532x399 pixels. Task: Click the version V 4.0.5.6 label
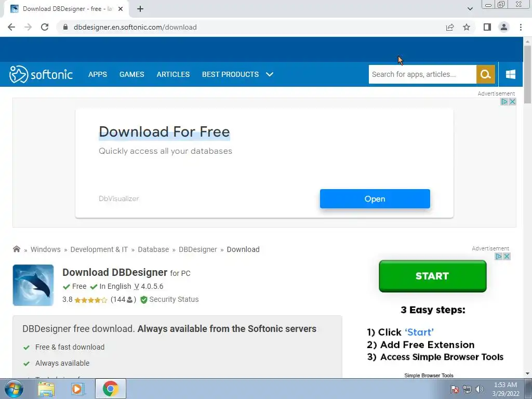(149, 286)
